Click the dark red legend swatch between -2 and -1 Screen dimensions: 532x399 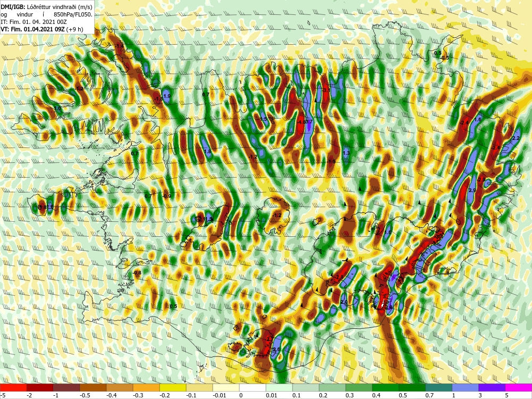40,387
